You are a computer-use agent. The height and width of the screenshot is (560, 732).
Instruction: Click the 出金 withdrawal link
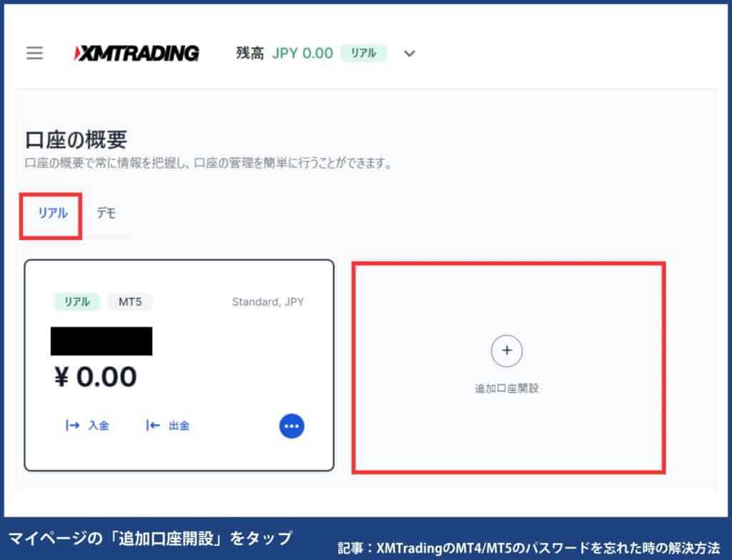167,425
